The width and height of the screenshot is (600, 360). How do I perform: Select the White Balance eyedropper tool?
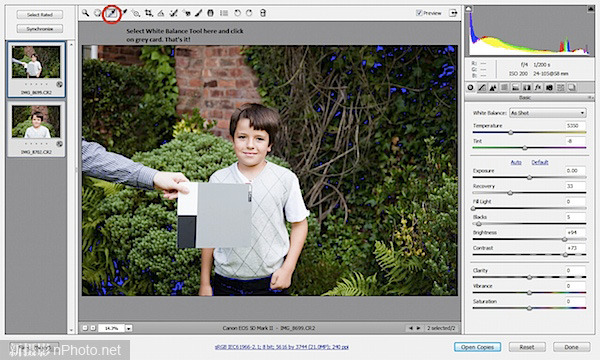tap(112, 13)
